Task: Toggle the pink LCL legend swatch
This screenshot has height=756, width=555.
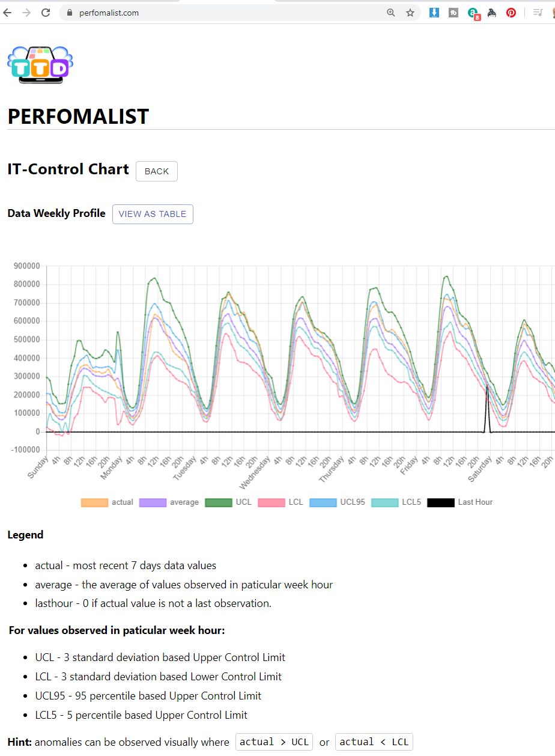Action: (x=270, y=502)
